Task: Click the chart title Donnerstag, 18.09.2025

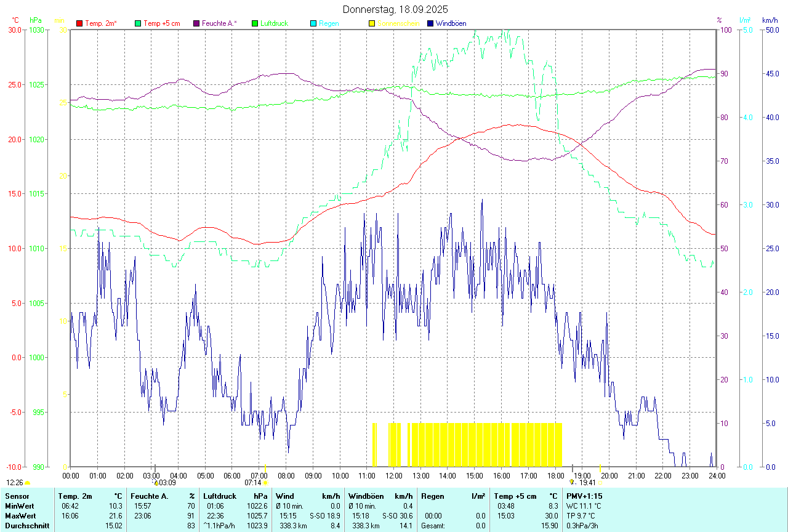Action: [x=395, y=9]
